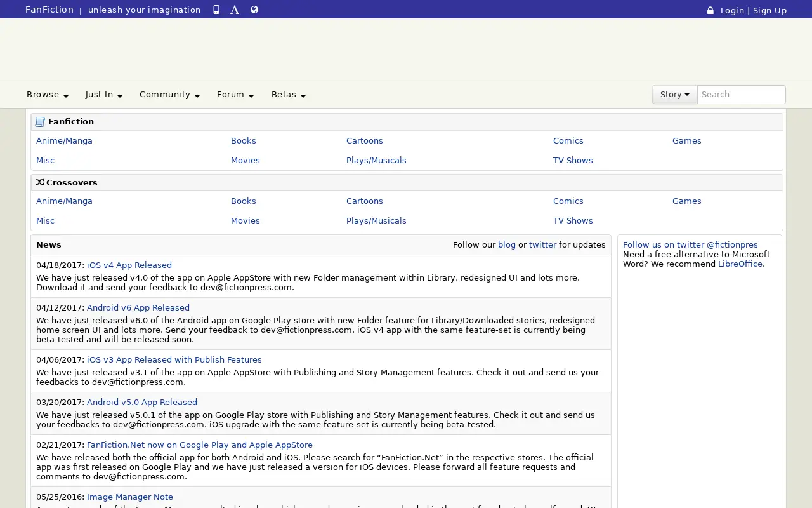Click Follow us on twitter @fictionpres link
This screenshot has height=508, width=812.
690,245
